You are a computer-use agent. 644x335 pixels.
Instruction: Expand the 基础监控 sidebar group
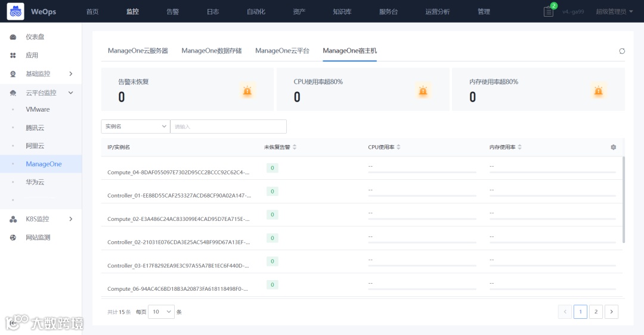coord(70,73)
